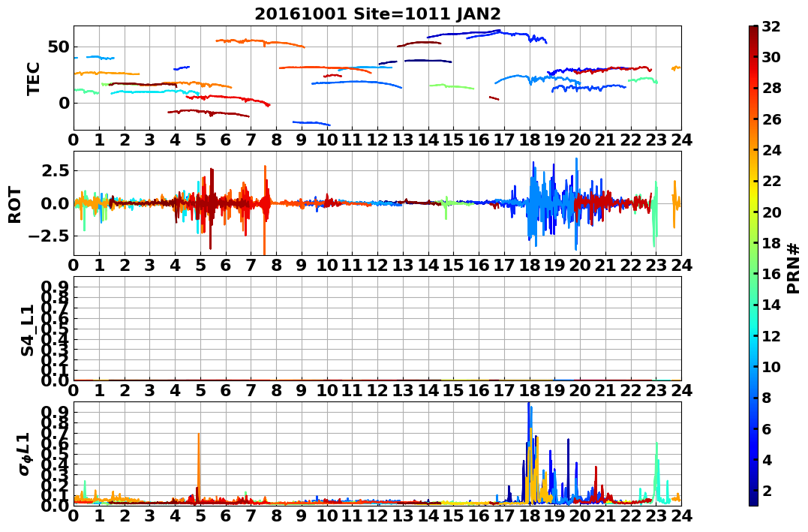The width and height of the screenshot is (808, 532).
Task: Click the 22 tick on the PRN colorbar
Action: 771,181
